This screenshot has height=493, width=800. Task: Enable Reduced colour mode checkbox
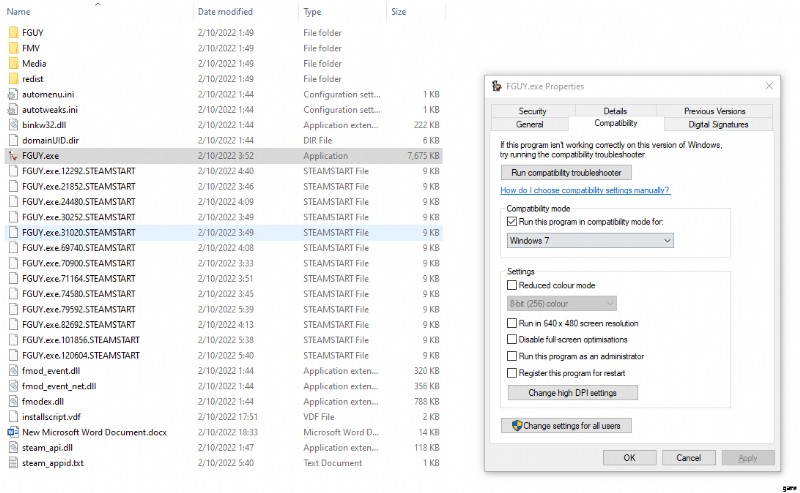pos(512,285)
